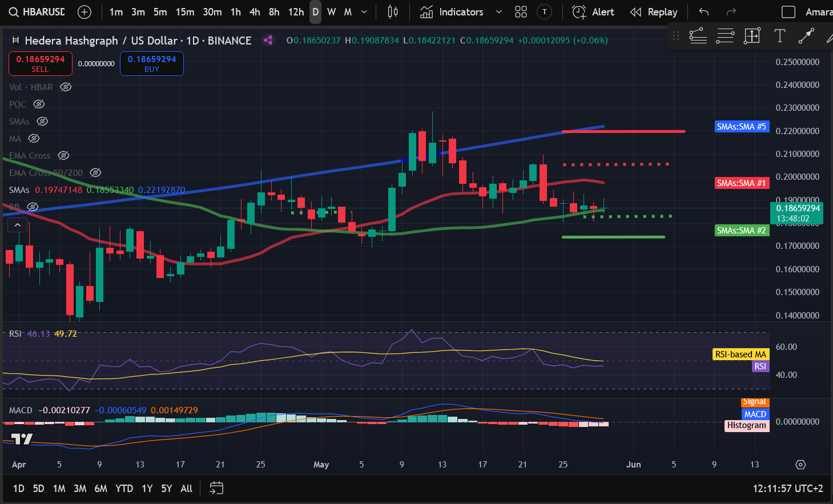
Task: Create an Alert
Action: coord(593,12)
